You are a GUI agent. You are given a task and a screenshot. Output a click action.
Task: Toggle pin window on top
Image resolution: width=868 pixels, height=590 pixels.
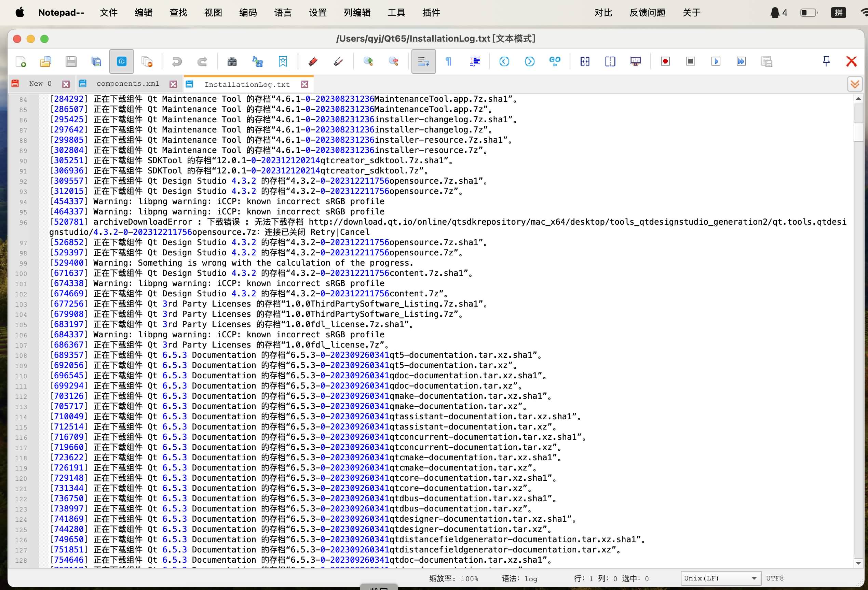826,61
